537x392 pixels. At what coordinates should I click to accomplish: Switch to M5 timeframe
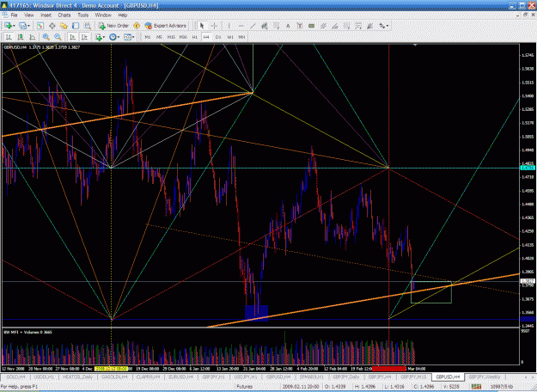pyautogui.click(x=159, y=37)
